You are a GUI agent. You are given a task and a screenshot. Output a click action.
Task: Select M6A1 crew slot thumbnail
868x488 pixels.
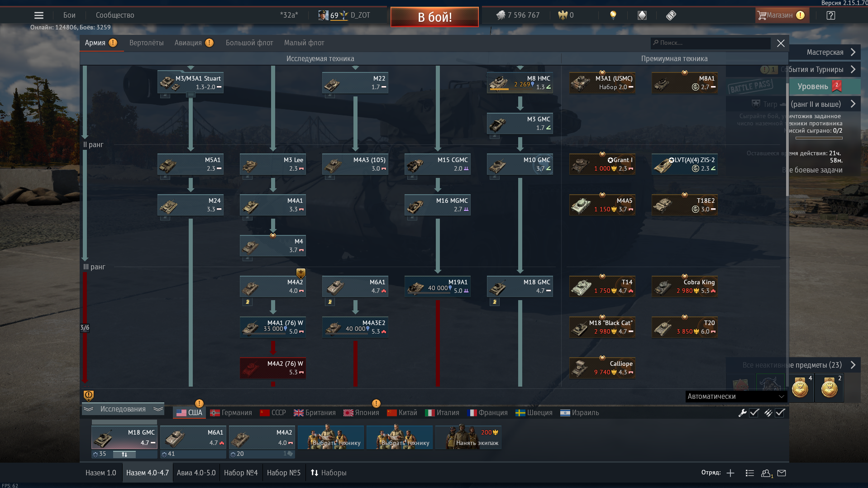(x=193, y=437)
